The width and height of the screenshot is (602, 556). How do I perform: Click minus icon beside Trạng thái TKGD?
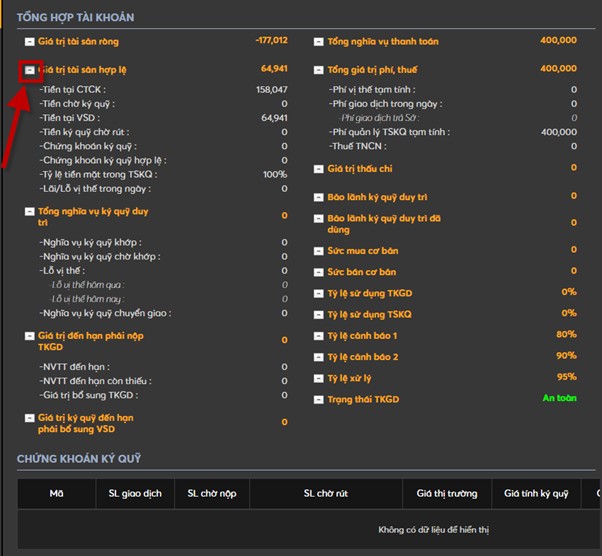pos(319,400)
